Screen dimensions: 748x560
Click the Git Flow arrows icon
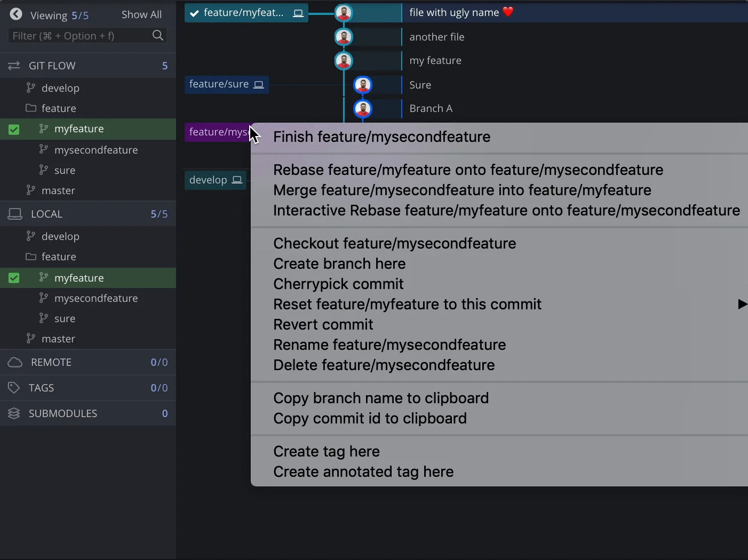(x=14, y=66)
